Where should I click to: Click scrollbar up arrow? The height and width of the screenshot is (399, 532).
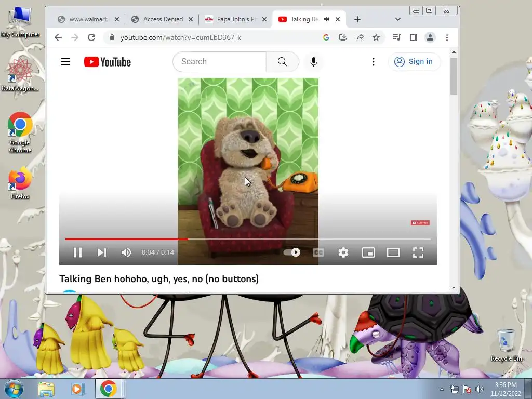point(454,52)
